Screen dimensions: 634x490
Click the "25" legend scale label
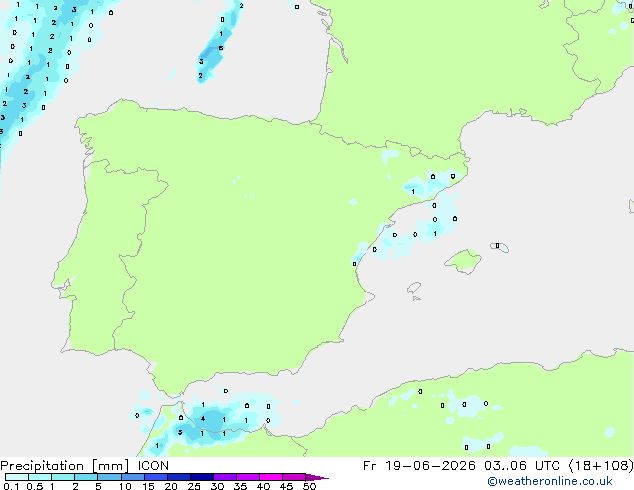tap(194, 486)
